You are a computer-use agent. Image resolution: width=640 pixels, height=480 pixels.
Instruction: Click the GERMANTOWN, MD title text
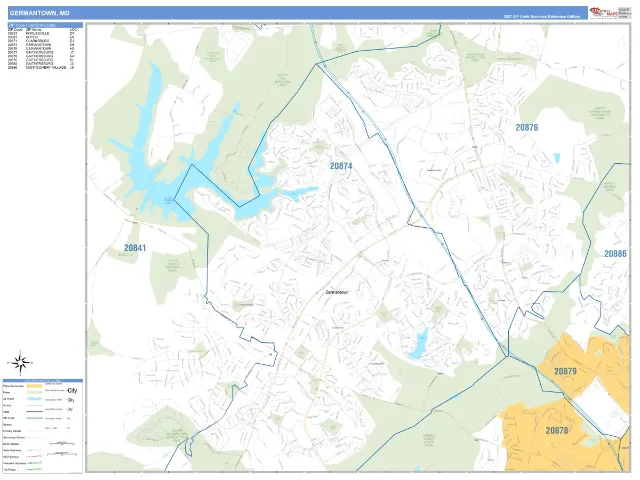click(39, 13)
